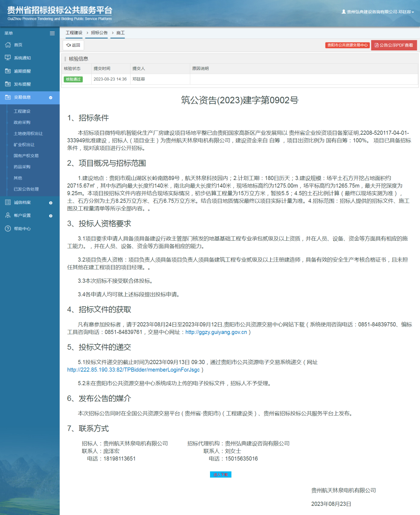This screenshot has width=420, height=515.
Task: Click the 逾期提醒 folder icon
Action: tap(8, 71)
